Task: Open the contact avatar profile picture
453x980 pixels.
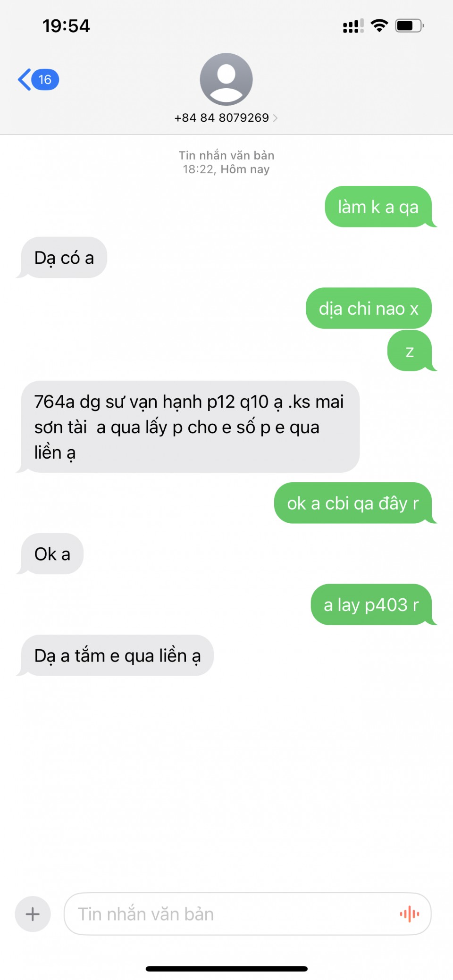Action: [x=226, y=79]
